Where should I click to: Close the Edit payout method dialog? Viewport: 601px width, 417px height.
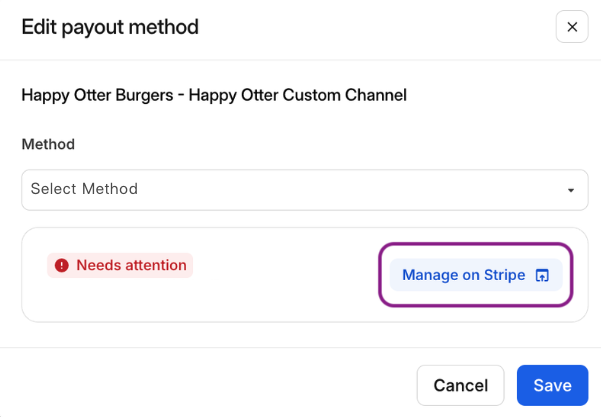point(572,27)
